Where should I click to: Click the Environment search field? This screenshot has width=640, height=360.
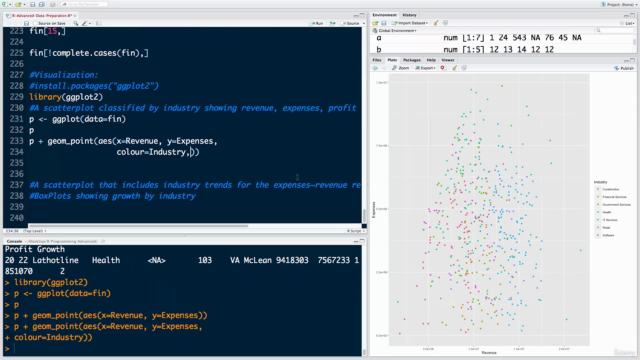(614, 31)
